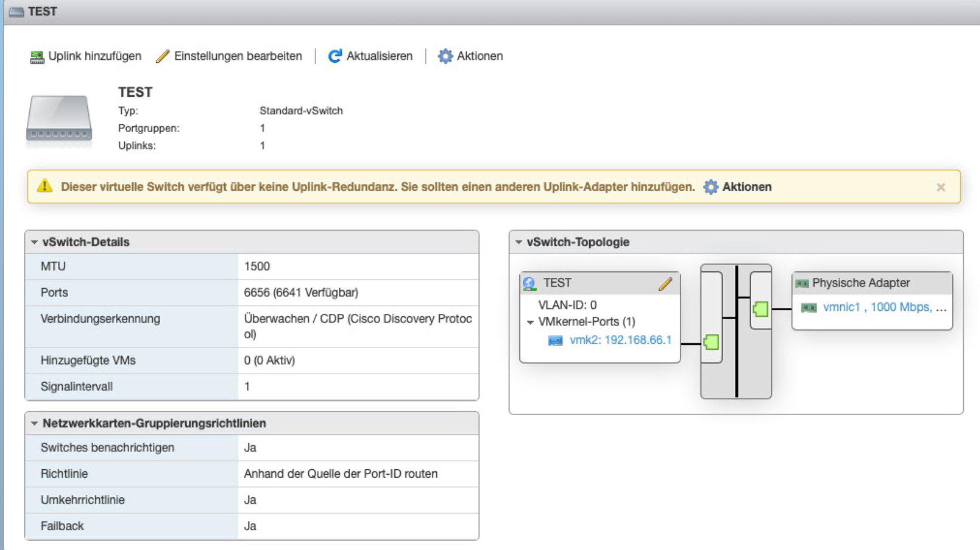
Task: Open the toolbar Aktionen gear menu
Action: pos(445,56)
